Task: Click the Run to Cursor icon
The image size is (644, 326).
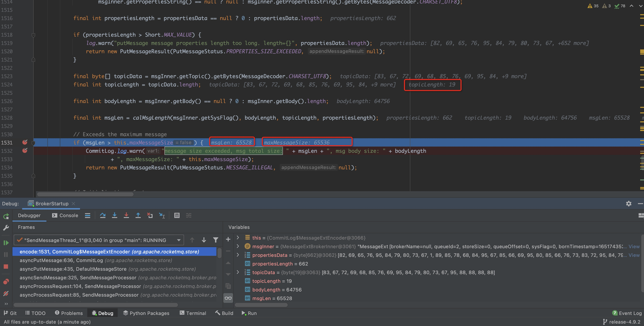Action: [x=162, y=215]
